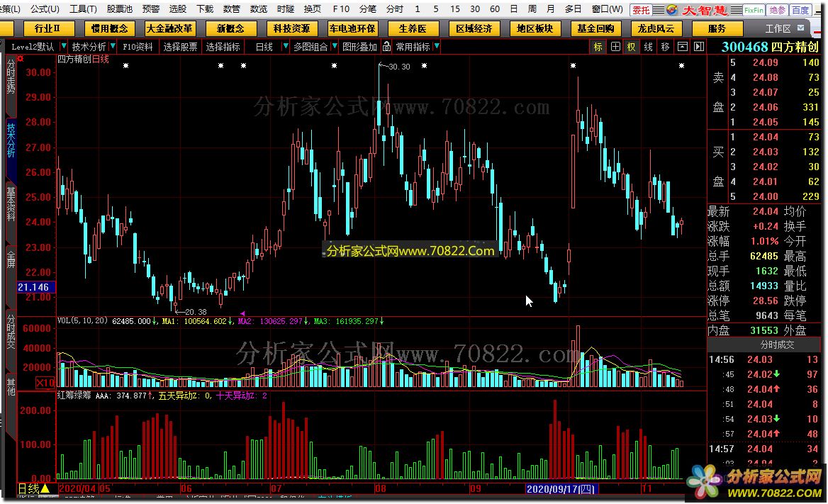Click the grid crosshair icon in chart toolbar

[x=615, y=47]
